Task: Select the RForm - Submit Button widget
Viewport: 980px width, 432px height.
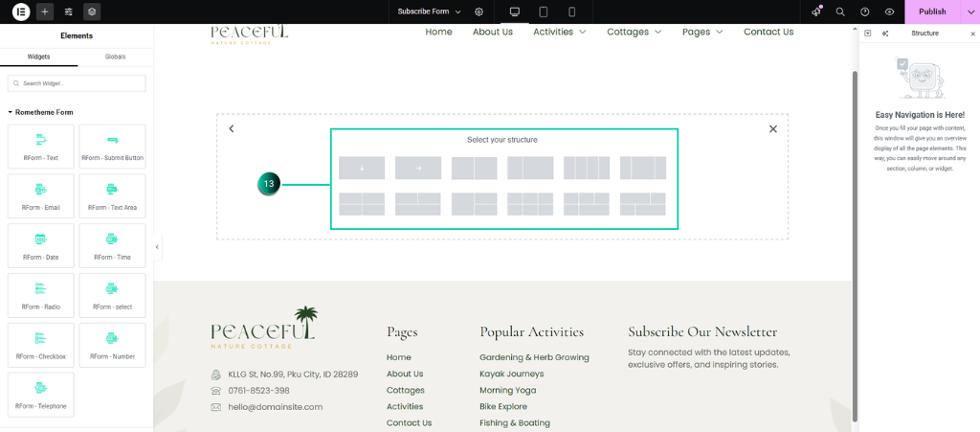Action: [x=113, y=147]
